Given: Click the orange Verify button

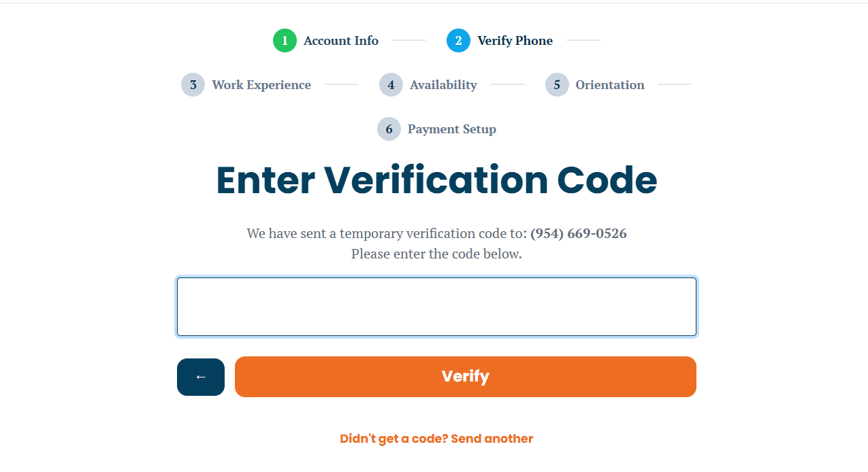Looking at the screenshot, I should coord(466,377).
